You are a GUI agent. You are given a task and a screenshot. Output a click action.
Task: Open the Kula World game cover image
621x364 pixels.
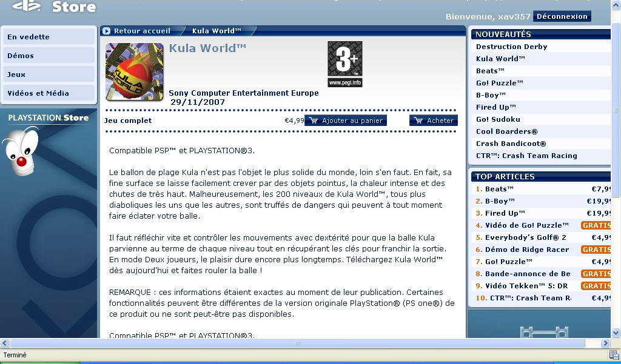click(x=134, y=71)
